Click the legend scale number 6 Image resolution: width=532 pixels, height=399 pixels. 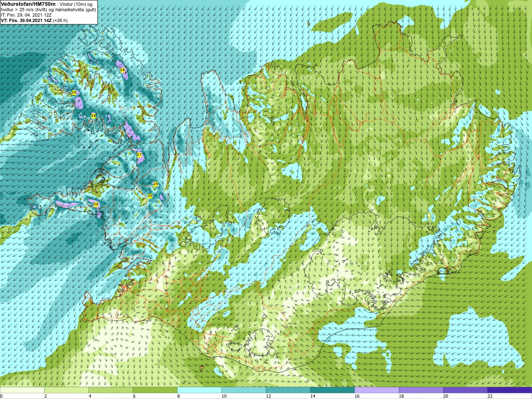pos(134,396)
